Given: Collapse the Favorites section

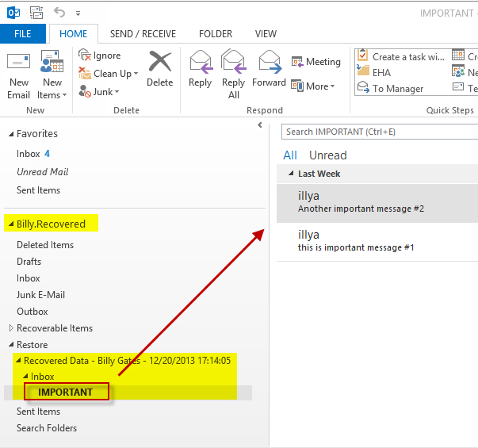Looking at the screenshot, I should point(10,134).
